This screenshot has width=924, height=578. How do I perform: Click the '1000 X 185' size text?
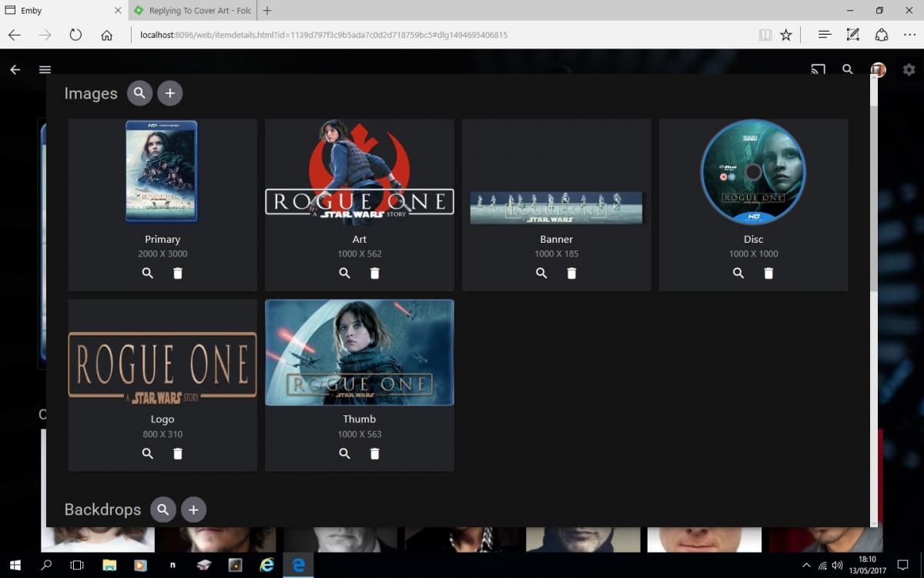(557, 254)
